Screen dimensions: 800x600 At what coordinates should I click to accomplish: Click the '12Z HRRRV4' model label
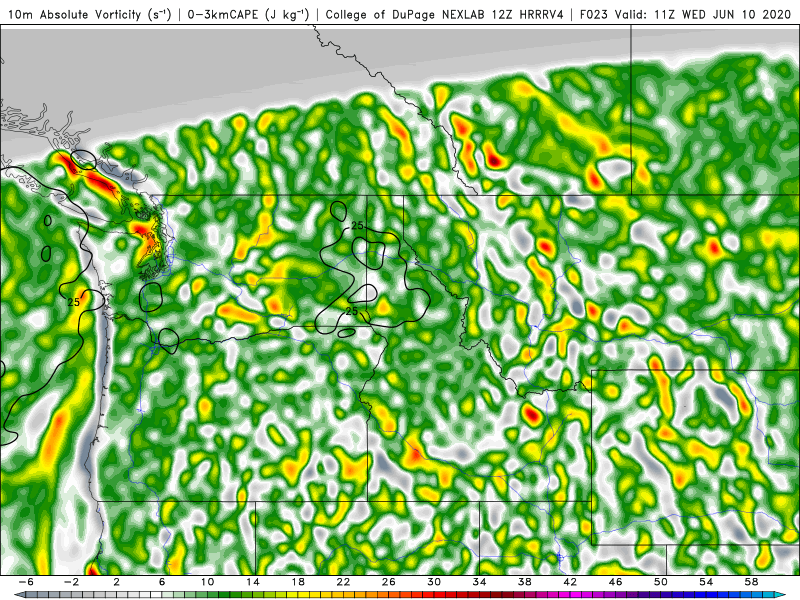coord(528,14)
